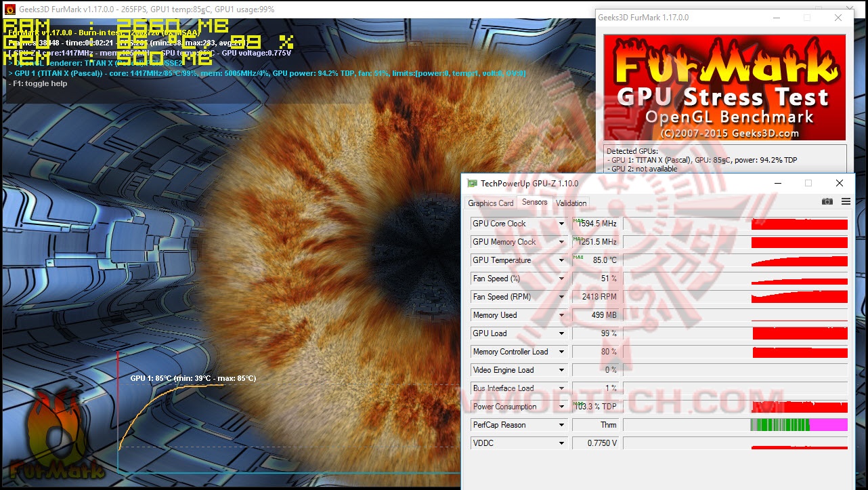This screenshot has height=490, width=868.
Task: Click the Thrm PerfCap Reason value
Action: (x=596, y=425)
